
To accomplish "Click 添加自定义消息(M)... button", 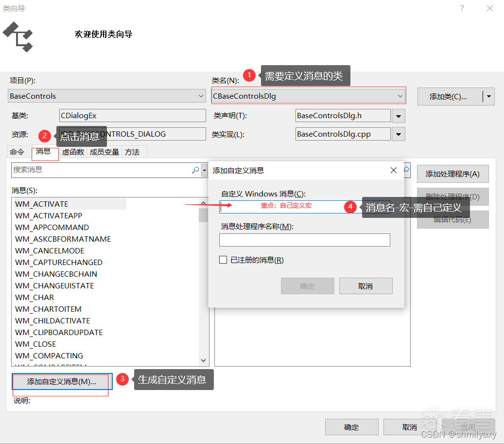I will point(62,382).
